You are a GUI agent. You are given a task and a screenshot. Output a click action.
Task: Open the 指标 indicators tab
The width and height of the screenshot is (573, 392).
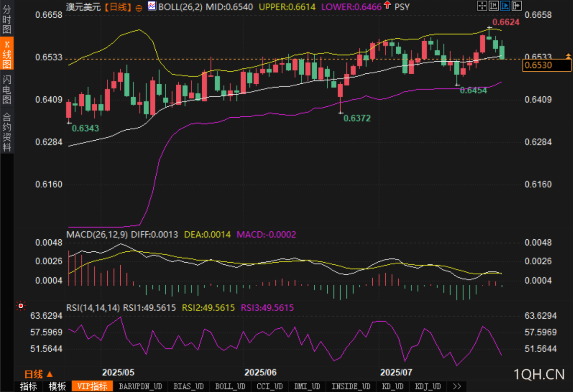28,386
